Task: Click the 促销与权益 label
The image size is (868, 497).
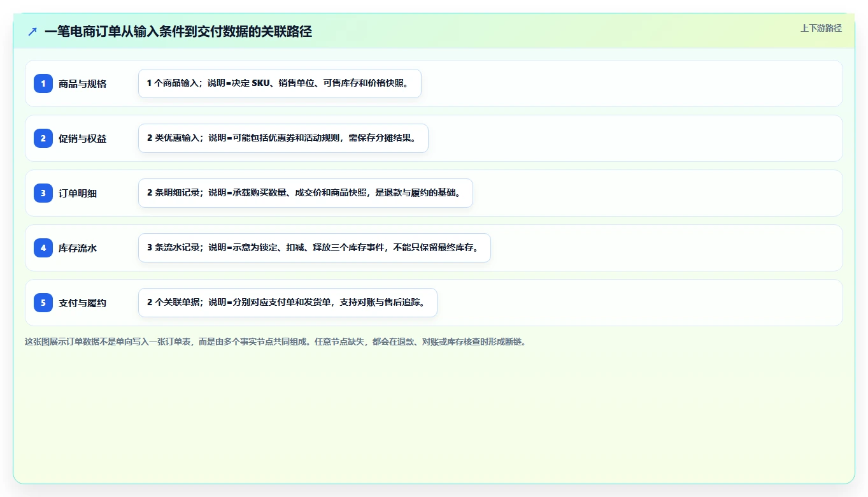Action: (x=82, y=138)
